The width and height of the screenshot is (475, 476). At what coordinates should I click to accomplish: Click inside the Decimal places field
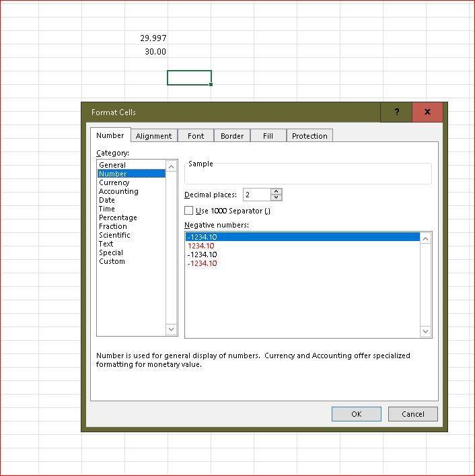click(x=256, y=195)
